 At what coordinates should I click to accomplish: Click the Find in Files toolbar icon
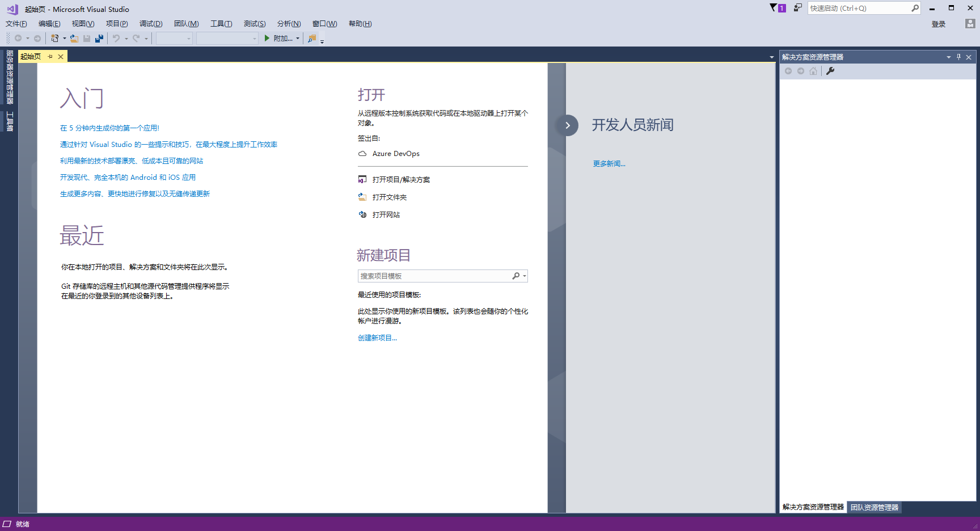pos(312,38)
